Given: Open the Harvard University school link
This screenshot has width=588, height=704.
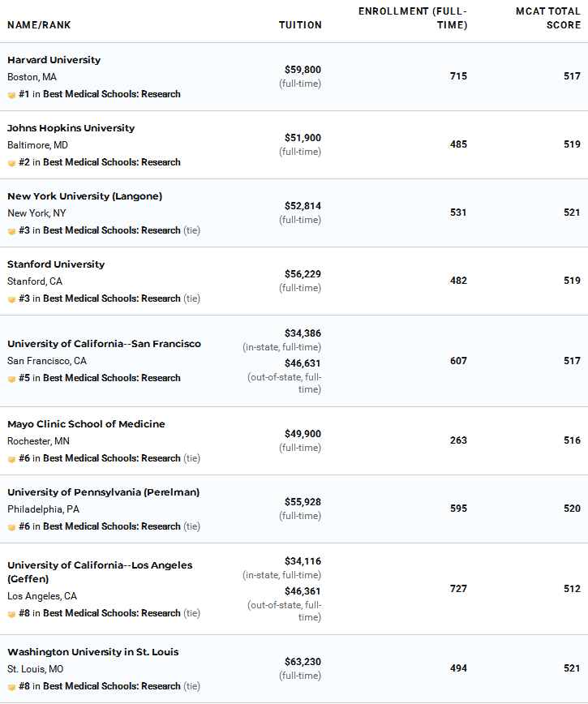Looking at the screenshot, I should 54,60.
